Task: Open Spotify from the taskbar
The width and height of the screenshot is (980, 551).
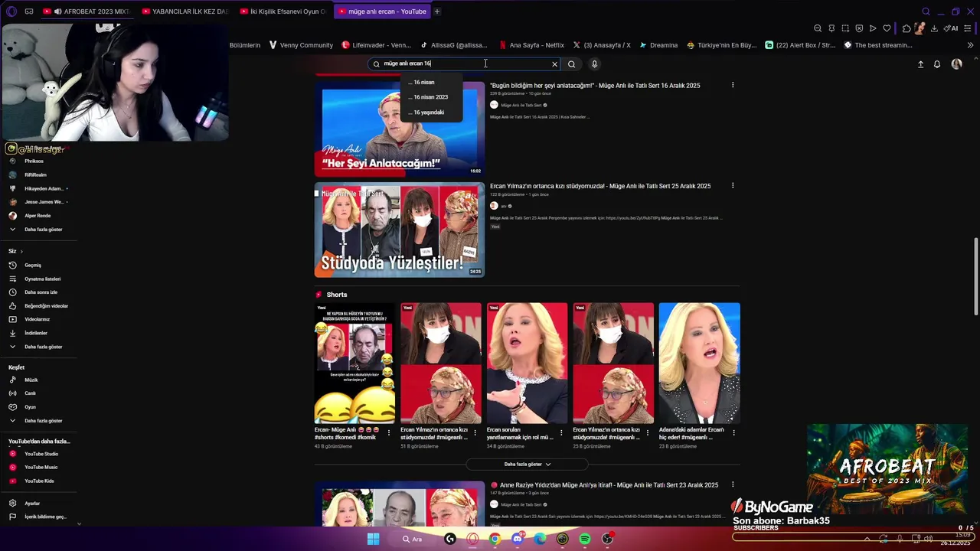Action: [585, 539]
